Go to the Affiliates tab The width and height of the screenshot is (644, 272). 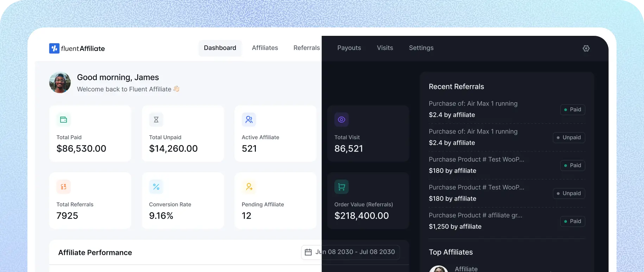coord(265,48)
